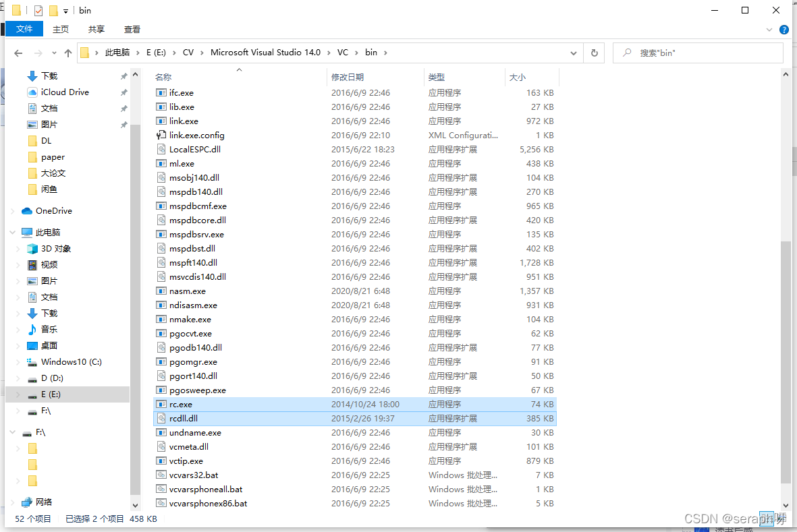Click the new folder quick access icon
797x532 pixels.
(x=53, y=10)
